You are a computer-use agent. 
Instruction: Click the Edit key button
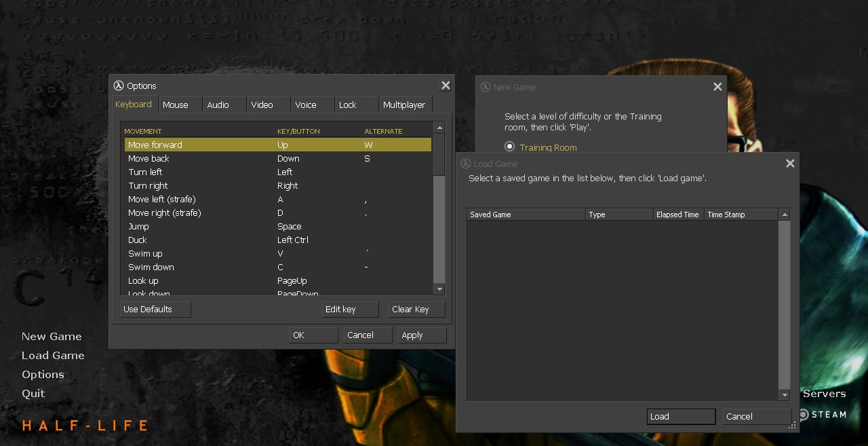(350, 309)
